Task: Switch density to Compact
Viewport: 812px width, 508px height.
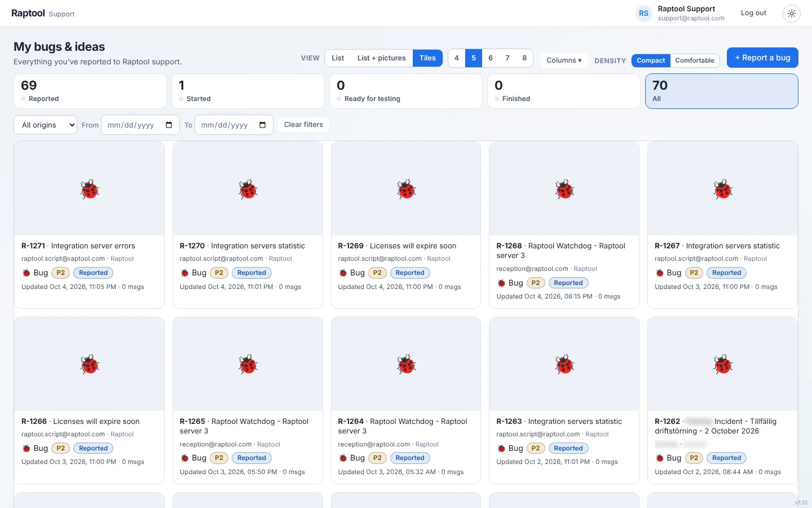Action: coord(651,60)
